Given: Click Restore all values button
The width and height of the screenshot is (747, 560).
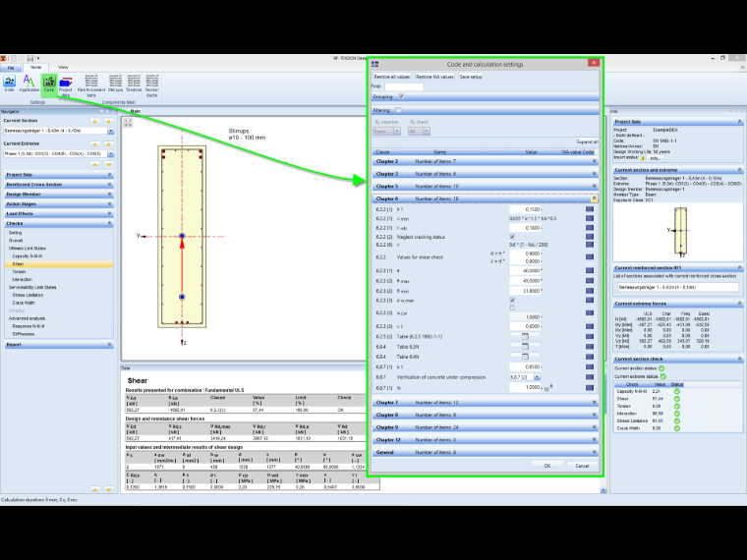Looking at the screenshot, I should [x=391, y=77].
